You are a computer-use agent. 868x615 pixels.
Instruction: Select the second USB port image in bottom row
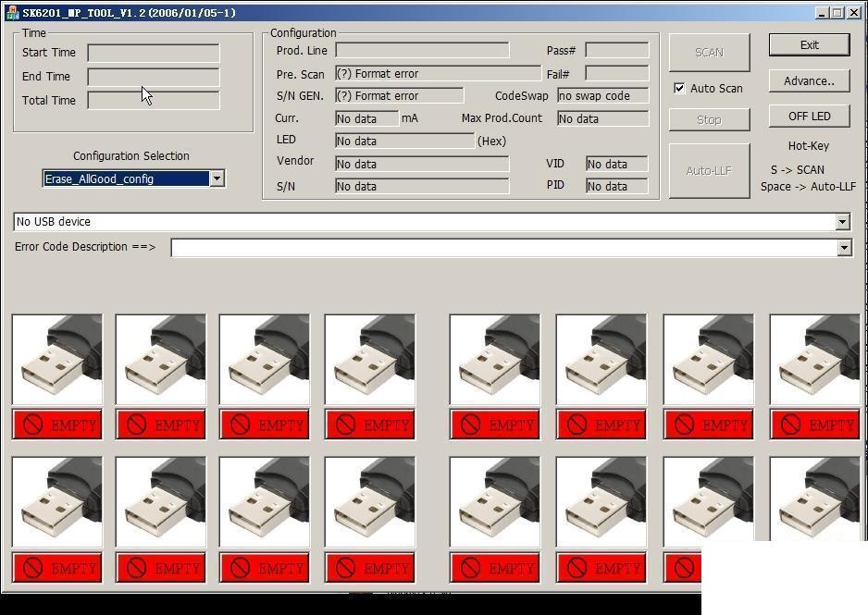[160, 502]
